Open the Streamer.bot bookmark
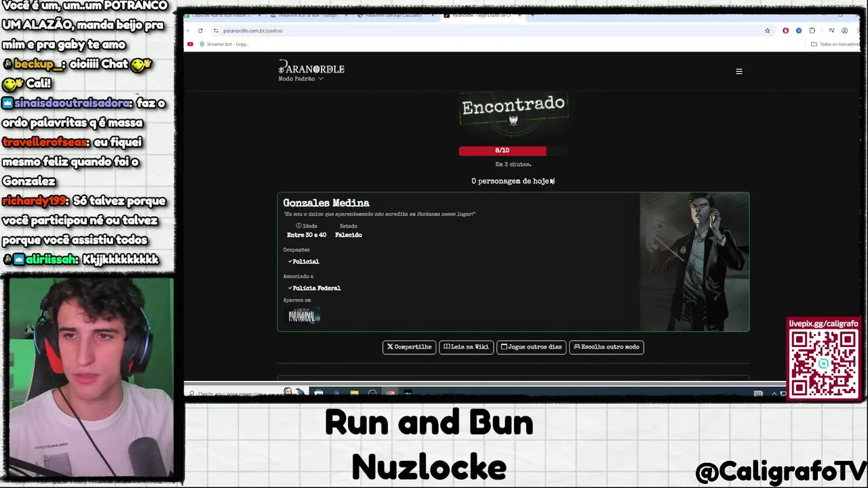This screenshot has height=488, width=868. (224, 44)
